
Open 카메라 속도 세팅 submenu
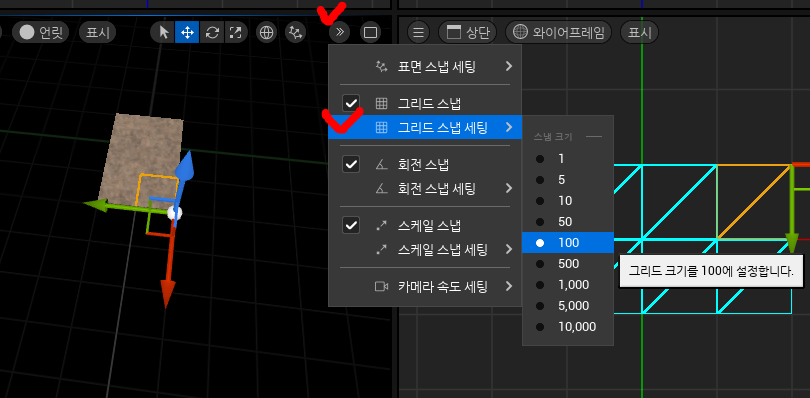(x=425, y=286)
